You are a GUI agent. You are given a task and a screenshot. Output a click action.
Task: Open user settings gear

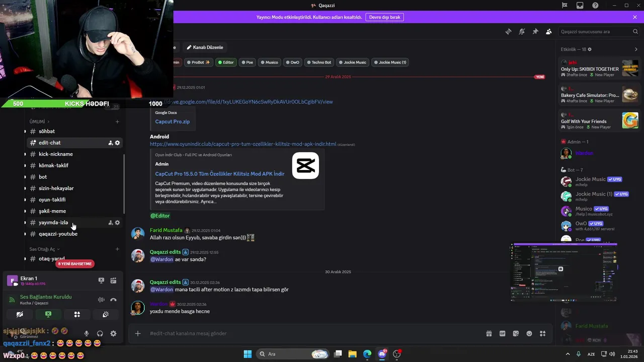click(x=113, y=333)
